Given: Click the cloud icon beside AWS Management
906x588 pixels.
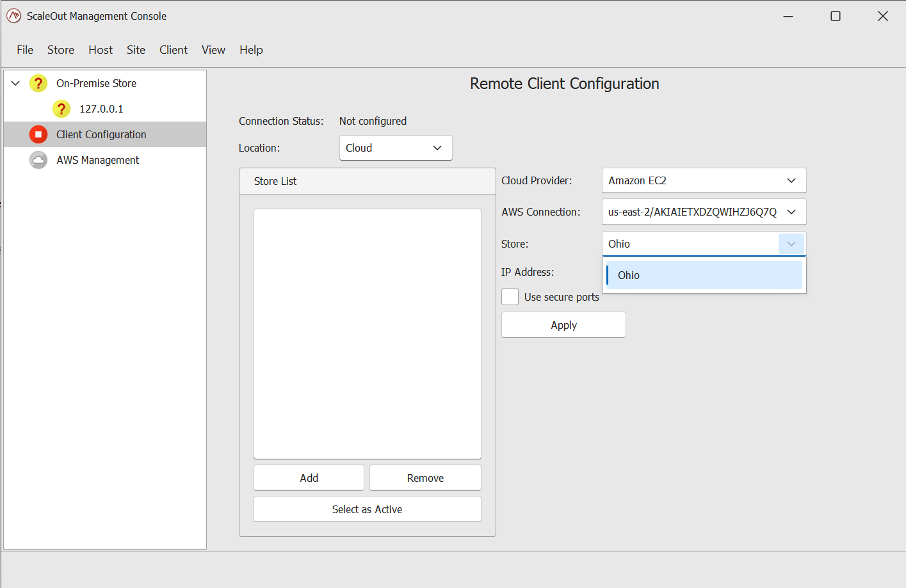Looking at the screenshot, I should pyautogui.click(x=38, y=160).
